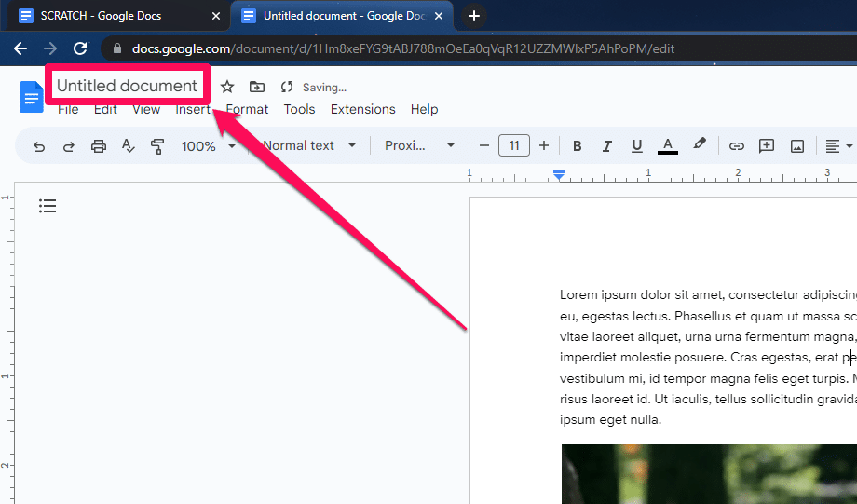
Task: Open the Google Docs home icon
Action: click(32, 97)
